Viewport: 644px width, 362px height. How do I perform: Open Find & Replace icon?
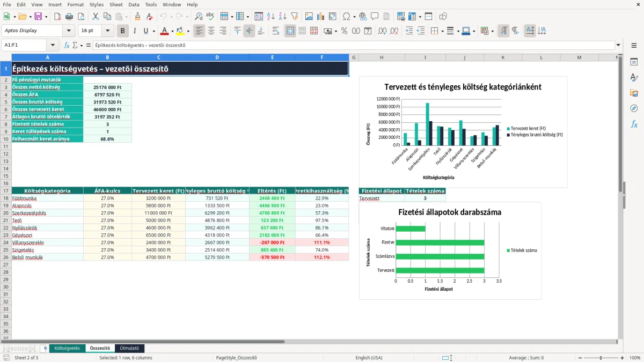pos(199,17)
